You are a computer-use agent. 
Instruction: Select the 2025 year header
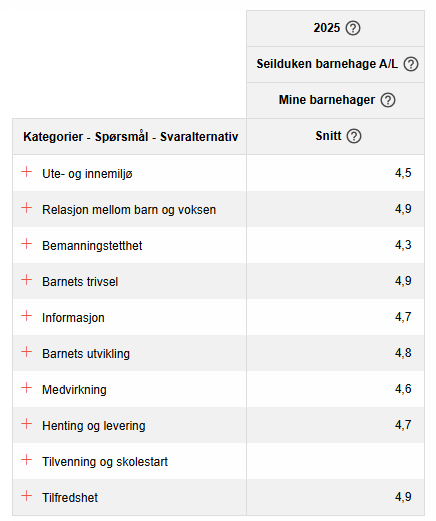[327, 28]
